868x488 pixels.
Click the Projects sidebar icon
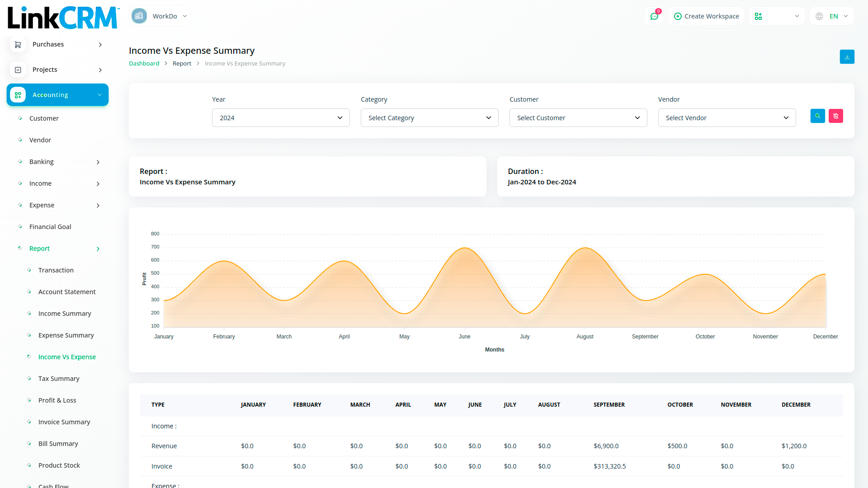pos(18,70)
